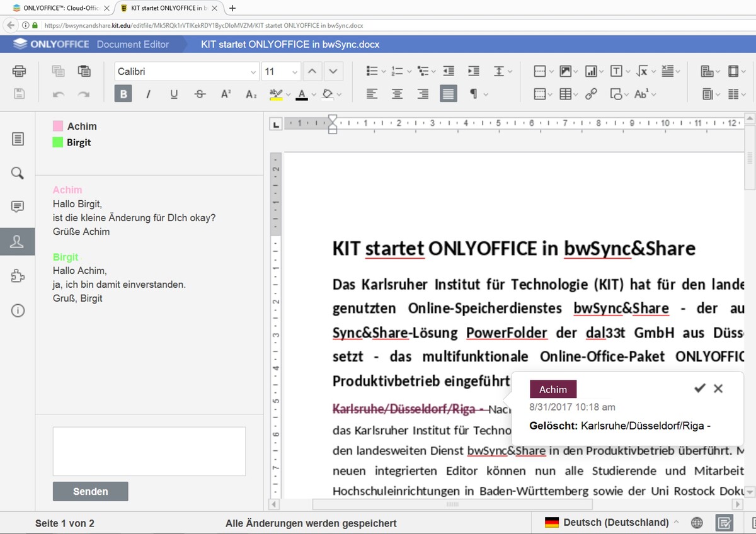Apply paragraph background shading color
The image size is (756, 534).
click(327, 94)
